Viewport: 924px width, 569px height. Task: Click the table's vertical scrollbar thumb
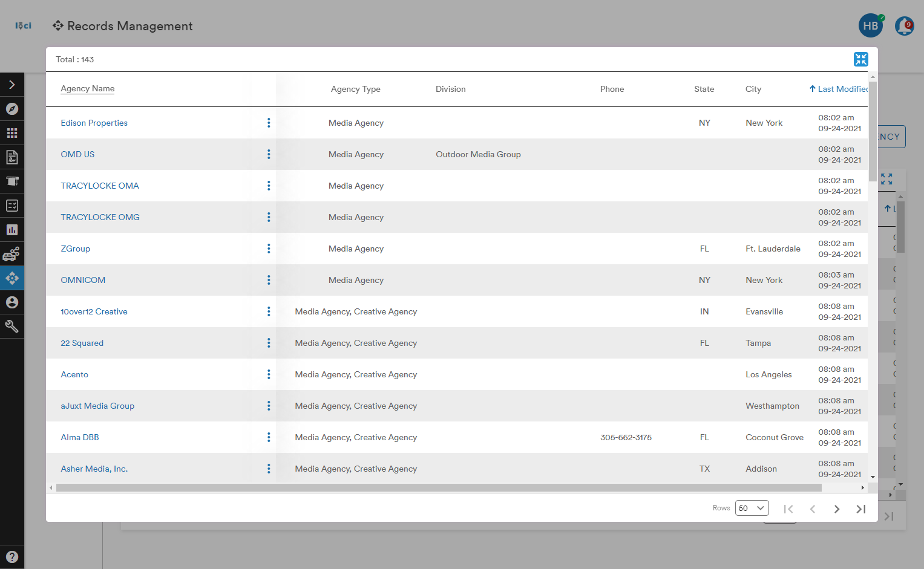click(x=873, y=131)
